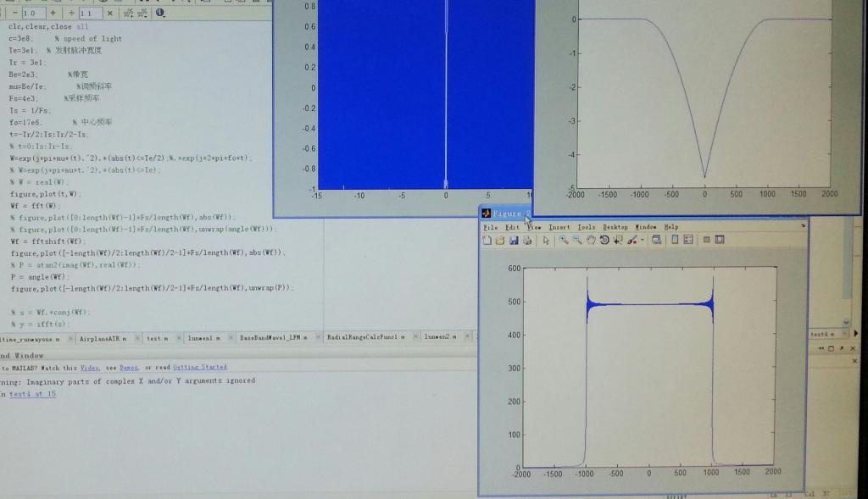Activate the Pan hand tool
This screenshot has width=868, height=499.
(591, 240)
